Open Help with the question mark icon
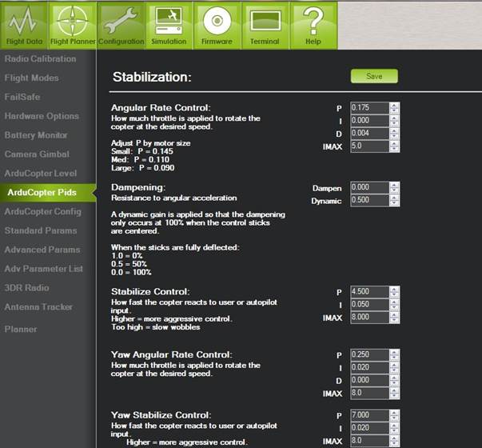Screen dimensions: 482x448 click(x=313, y=25)
